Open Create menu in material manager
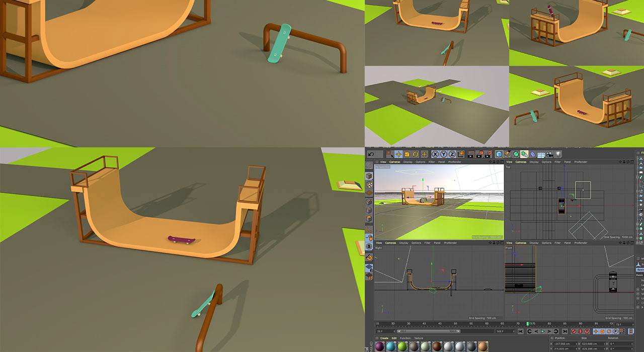 tap(384, 338)
